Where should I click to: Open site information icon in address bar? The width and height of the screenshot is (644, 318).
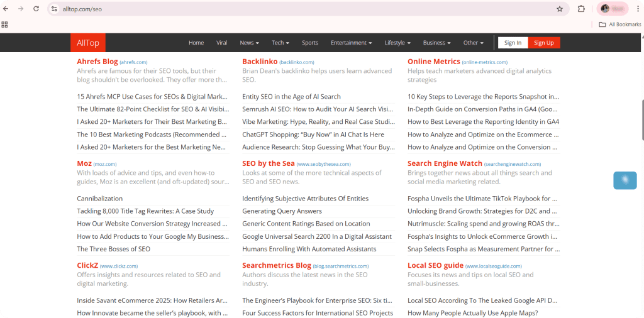point(54,9)
